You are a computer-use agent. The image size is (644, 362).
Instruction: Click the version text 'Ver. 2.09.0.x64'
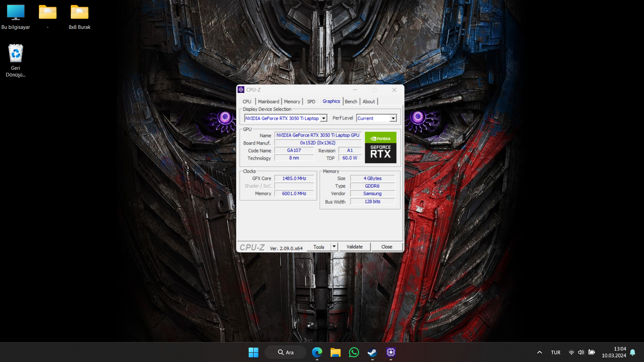286,248
